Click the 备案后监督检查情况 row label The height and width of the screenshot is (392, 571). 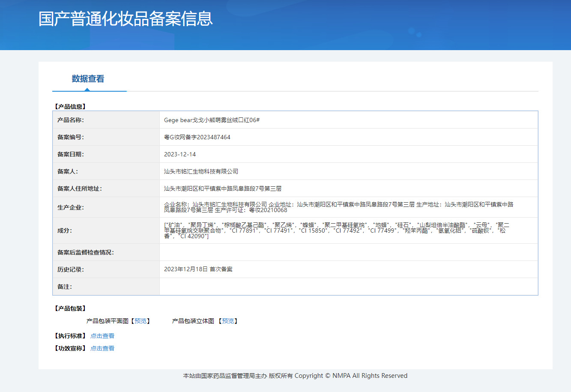(x=86, y=252)
